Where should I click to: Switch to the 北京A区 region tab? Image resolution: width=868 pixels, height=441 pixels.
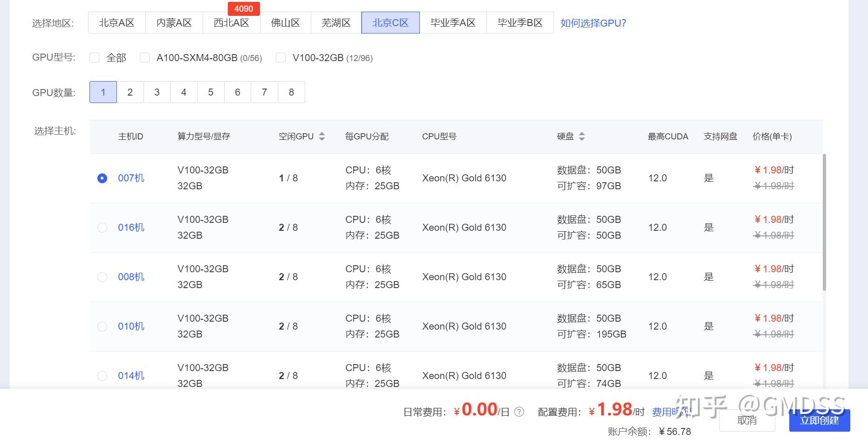[x=116, y=22]
